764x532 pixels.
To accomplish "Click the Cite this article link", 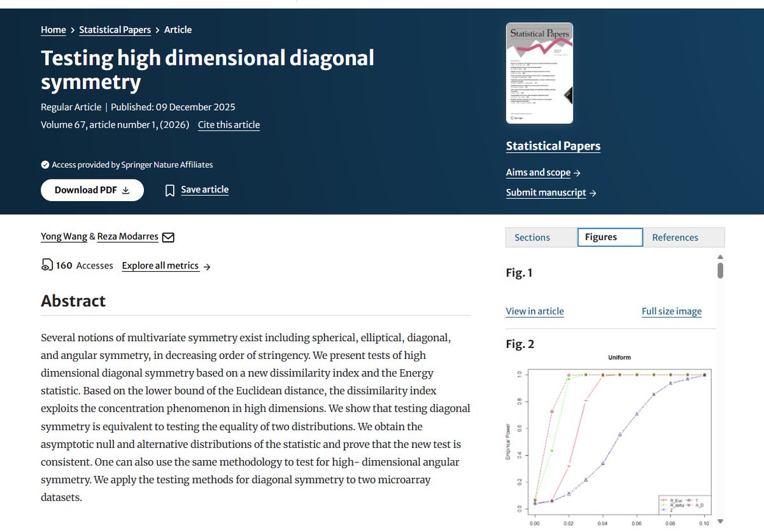I will [x=229, y=125].
